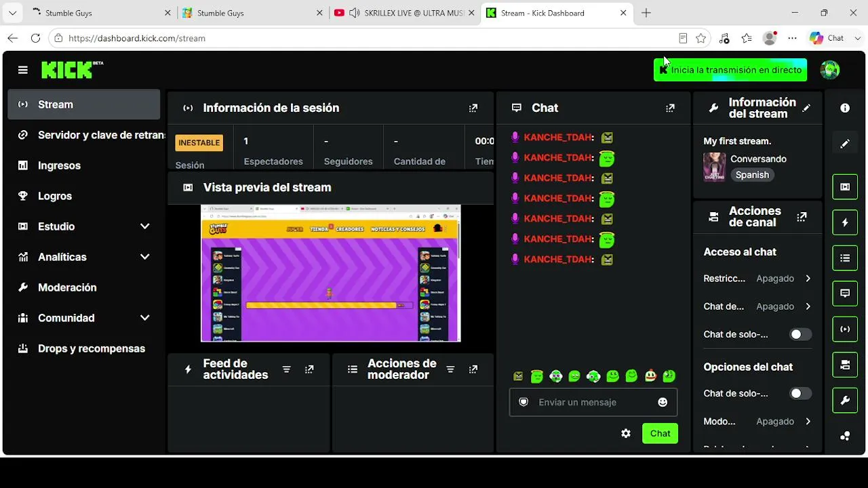
Task: Send message with the green Chat button
Action: point(660,434)
